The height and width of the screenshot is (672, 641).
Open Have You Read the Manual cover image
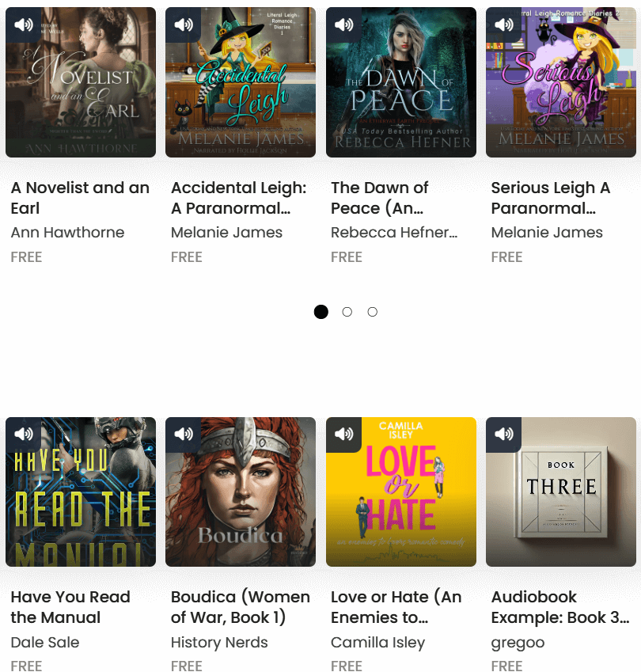pyautogui.click(x=81, y=492)
